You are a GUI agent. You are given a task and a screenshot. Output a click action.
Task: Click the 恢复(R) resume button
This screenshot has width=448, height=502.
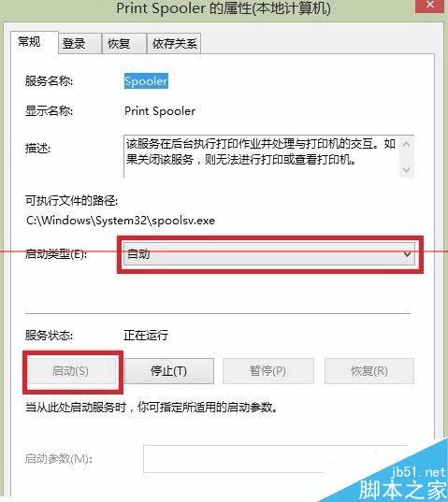(x=369, y=371)
